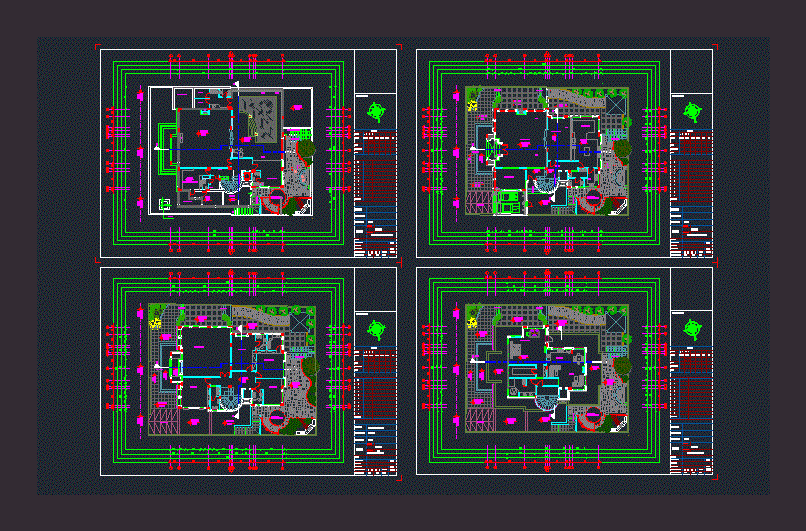806x531 pixels.
Task: Select the yellow tree symbol in bottom-right plan
Action: point(472,322)
